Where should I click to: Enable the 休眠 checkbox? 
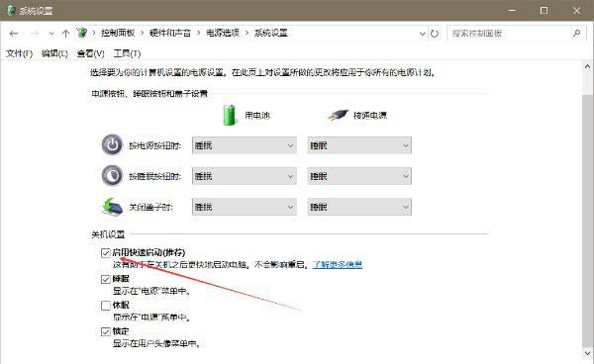coord(106,306)
